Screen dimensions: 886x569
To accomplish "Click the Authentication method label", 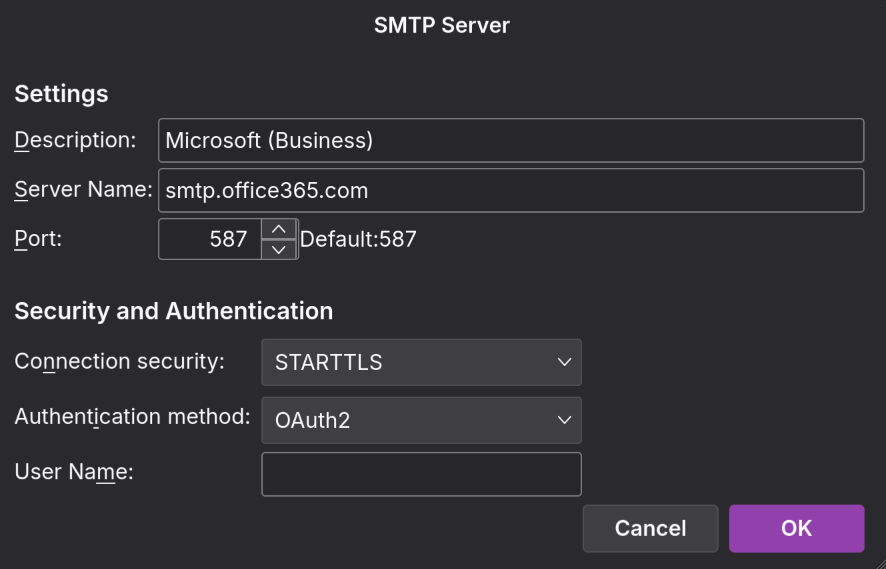I will click(x=132, y=417).
